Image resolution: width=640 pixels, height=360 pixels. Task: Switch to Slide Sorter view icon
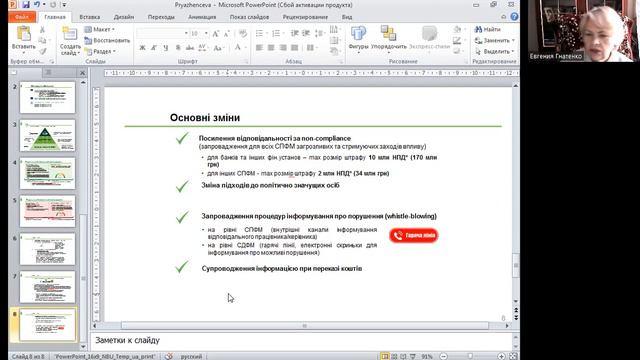tap(394, 356)
